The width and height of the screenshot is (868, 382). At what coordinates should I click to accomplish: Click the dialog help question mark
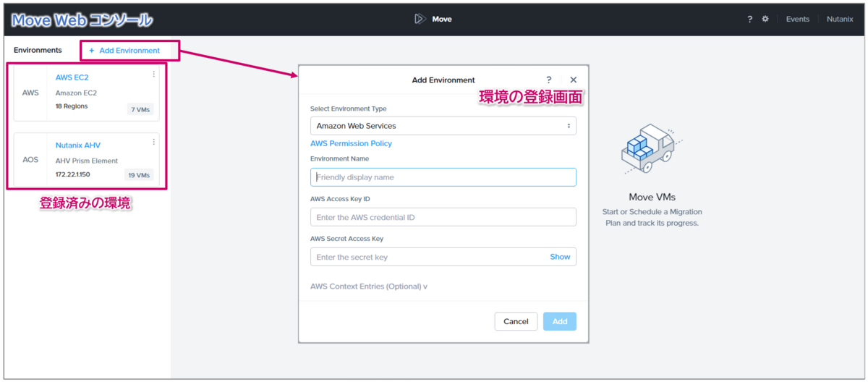pyautogui.click(x=549, y=80)
